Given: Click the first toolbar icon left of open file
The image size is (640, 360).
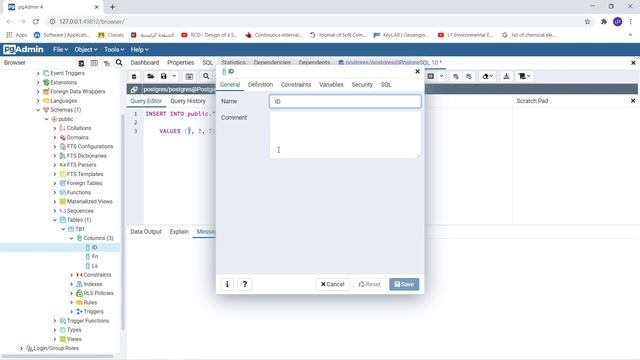Looking at the screenshot, I should coord(134,76).
